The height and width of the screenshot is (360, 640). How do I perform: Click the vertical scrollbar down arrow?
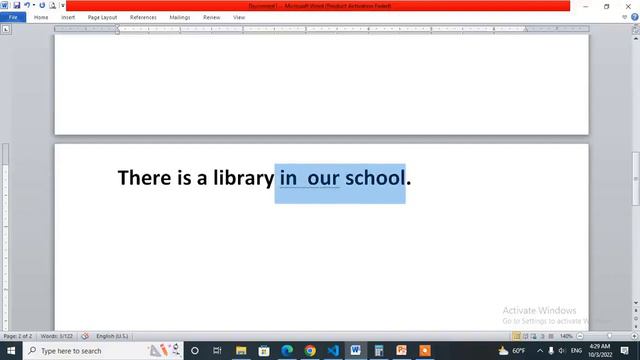pyautogui.click(x=636, y=303)
